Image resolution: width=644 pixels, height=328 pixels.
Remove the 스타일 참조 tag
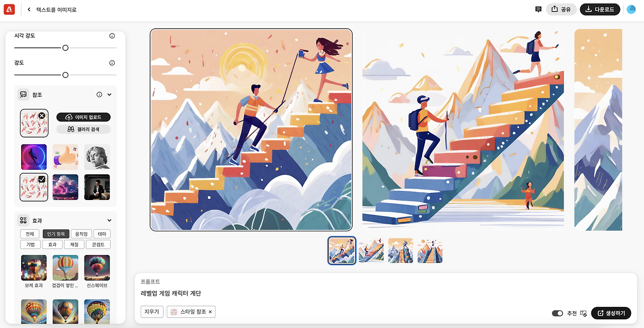(x=210, y=312)
